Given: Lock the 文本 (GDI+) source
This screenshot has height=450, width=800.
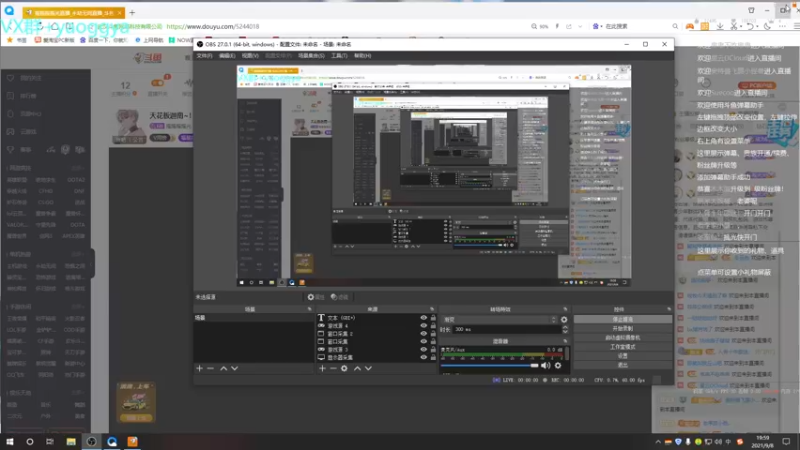Looking at the screenshot, I should tap(433, 318).
